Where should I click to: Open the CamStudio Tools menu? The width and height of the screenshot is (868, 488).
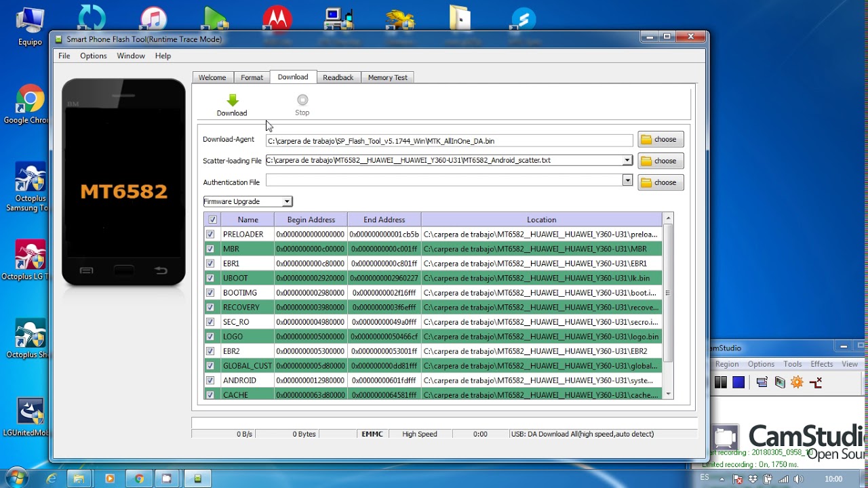tap(792, 364)
